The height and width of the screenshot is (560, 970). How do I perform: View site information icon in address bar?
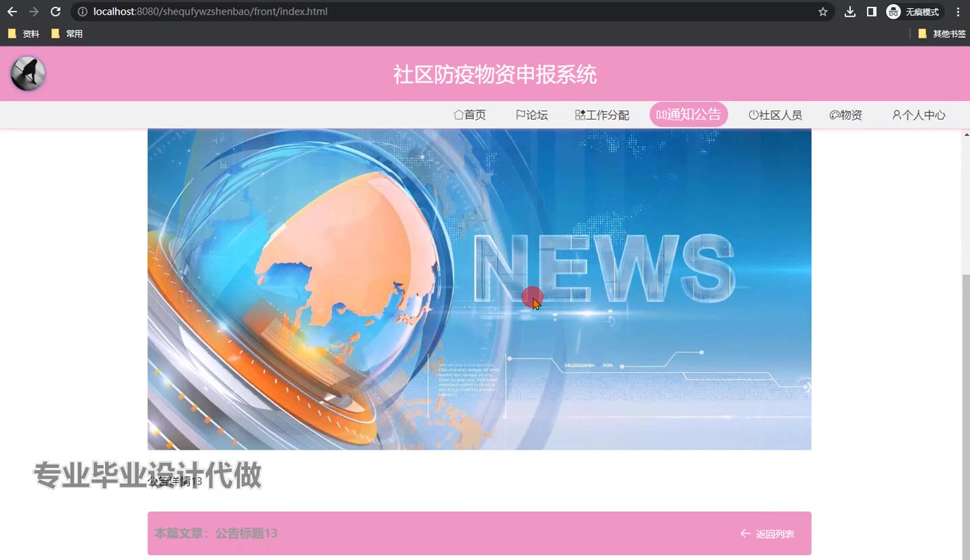[82, 11]
